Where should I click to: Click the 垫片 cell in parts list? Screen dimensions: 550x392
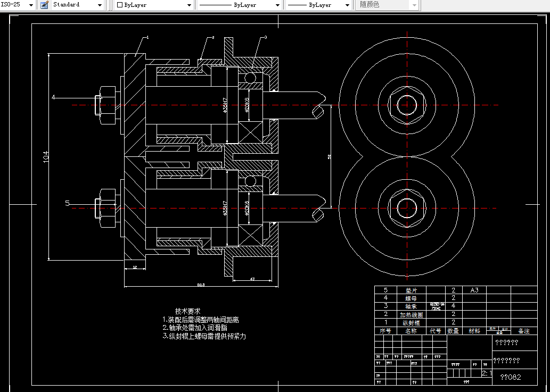(x=411, y=290)
